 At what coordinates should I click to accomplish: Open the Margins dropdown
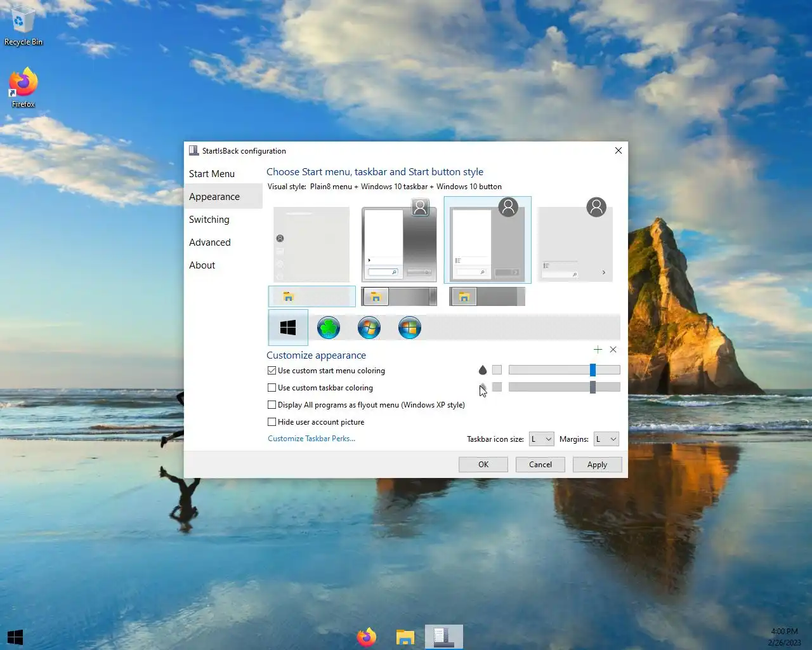[606, 439]
